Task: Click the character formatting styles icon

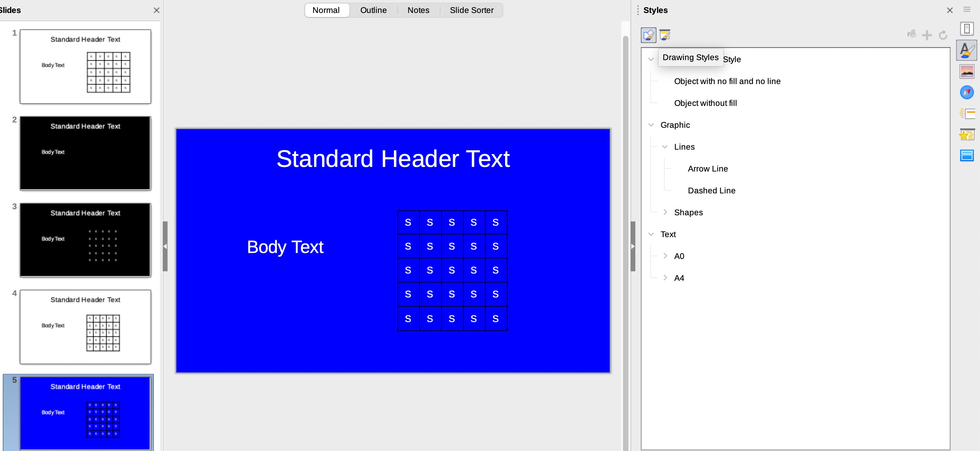Action: click(x=967, y=49)
